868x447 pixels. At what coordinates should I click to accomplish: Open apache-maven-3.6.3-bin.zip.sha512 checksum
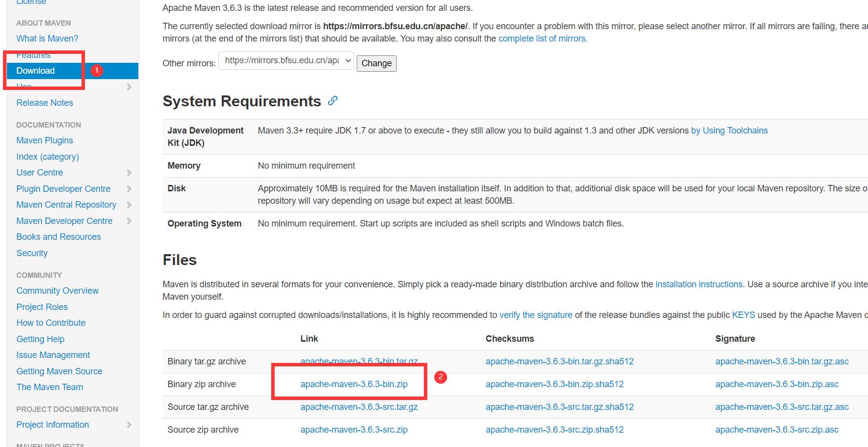[554, 384]
